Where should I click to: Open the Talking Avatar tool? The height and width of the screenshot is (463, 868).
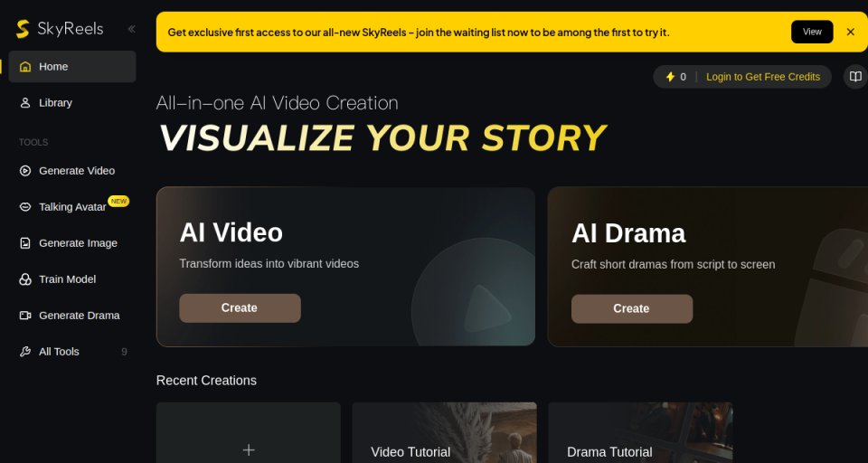tap(72, 206)
